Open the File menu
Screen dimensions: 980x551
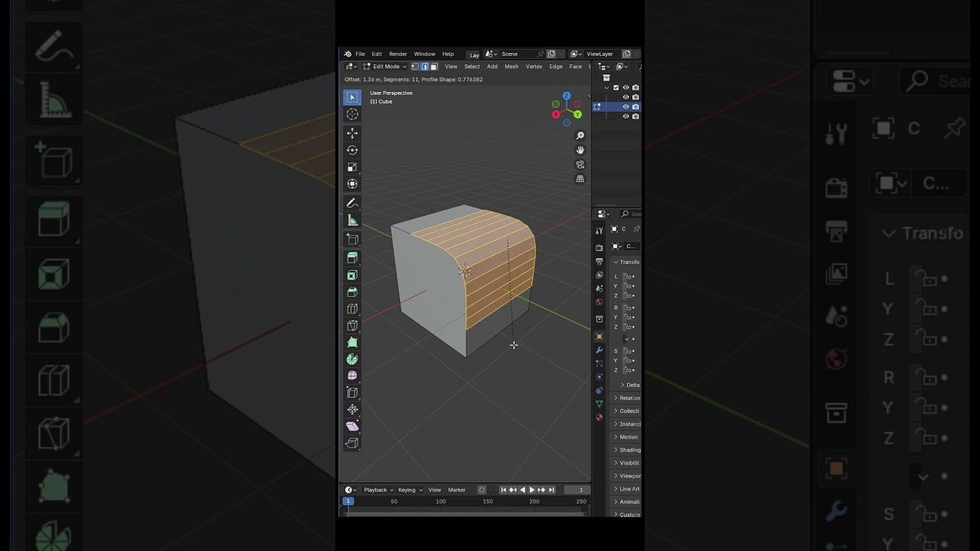tap(360, 54)
